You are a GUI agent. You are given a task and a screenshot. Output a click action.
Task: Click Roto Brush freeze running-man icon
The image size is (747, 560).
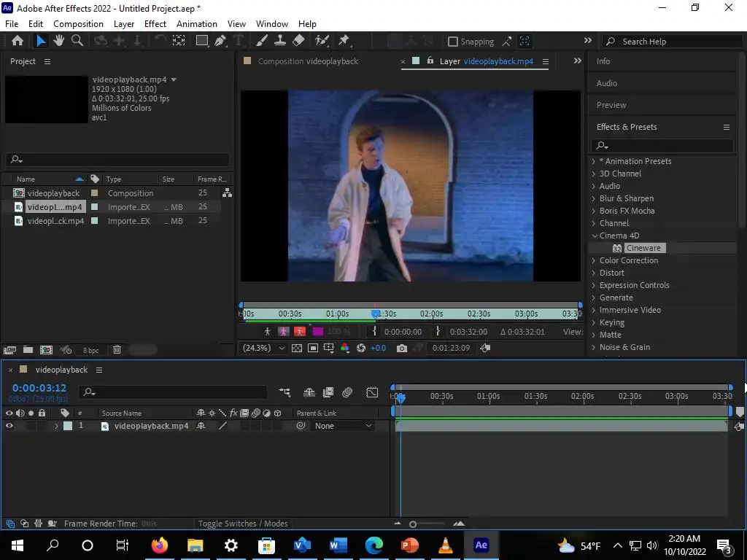(267, 332)
